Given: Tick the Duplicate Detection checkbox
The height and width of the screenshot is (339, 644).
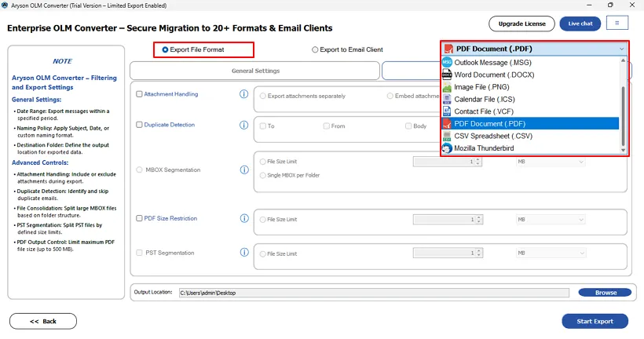Looking at the screenshot, I should coord(140,125).
